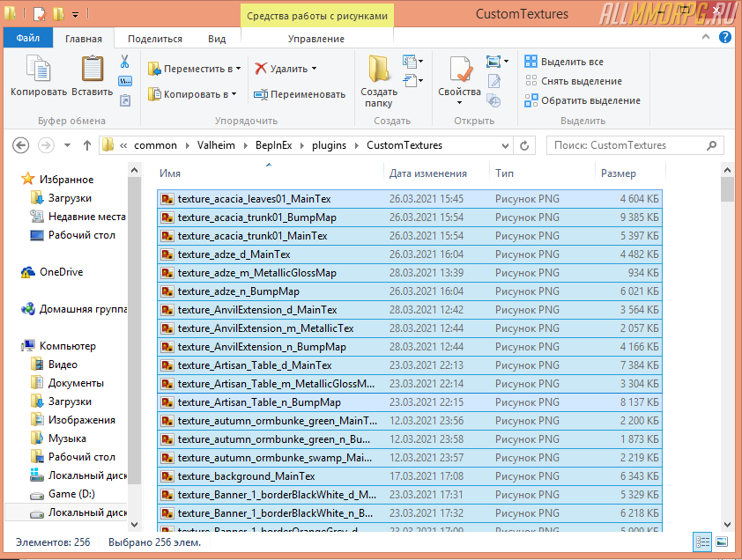Screen dimensions: 742x560
Task: Switch to Large icons view in the status bar
Action: 722,542
